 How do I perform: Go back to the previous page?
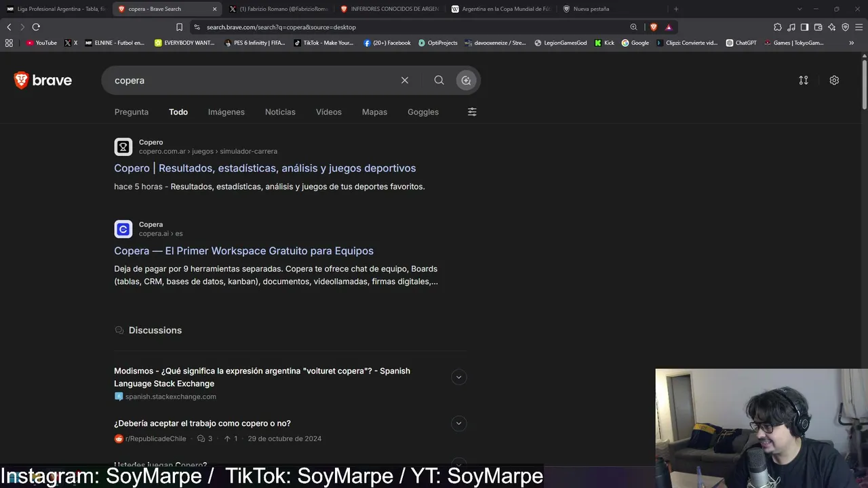(9, 27)
